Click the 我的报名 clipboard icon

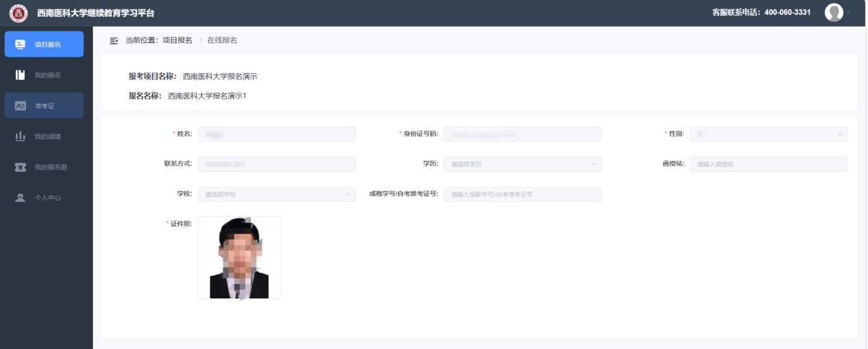(20, 75)
